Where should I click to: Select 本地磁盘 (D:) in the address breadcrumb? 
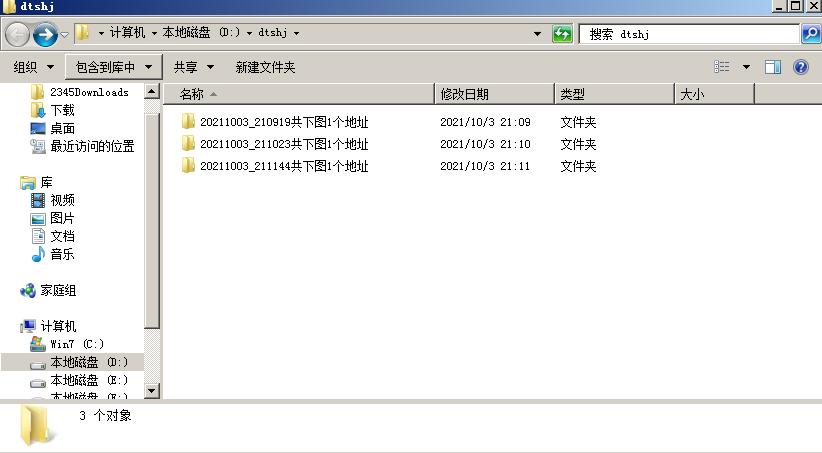click(x=201, y=33)
